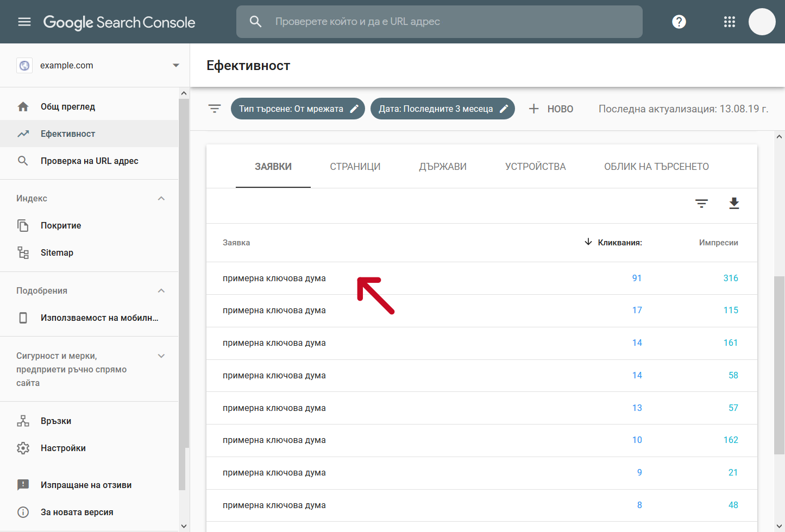Click the Тип търсене: От мрежата chip
This screenshot has height=532, width=785.
click(x=298, y=109)
